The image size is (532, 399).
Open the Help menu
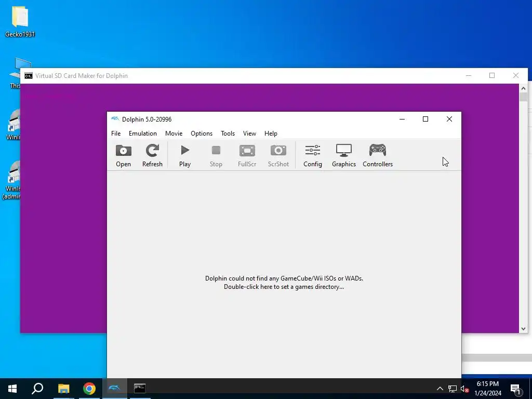271,134
